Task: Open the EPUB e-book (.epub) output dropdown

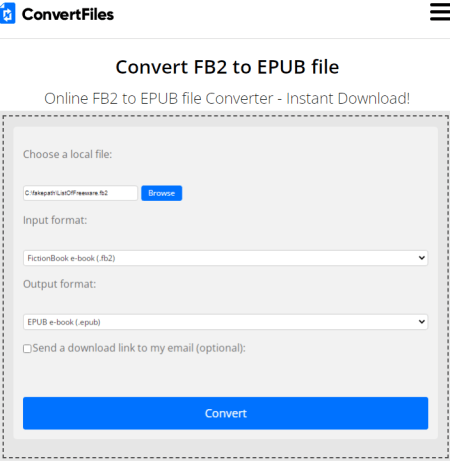Action: pos(226,322)
